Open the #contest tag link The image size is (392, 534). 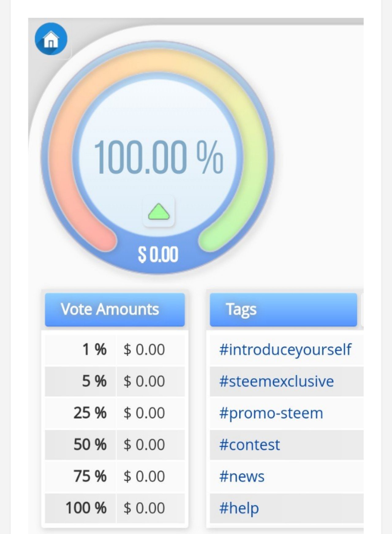pyautogui.click(x=249, y=445)
